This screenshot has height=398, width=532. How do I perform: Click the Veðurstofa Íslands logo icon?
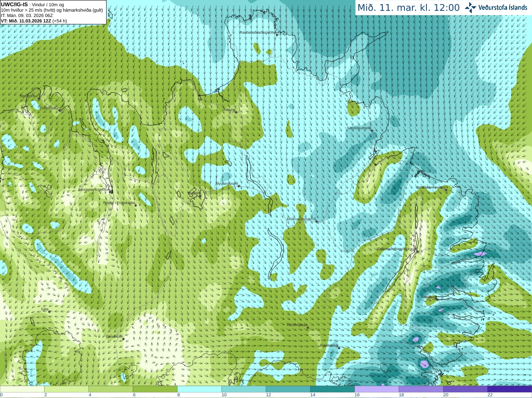click(470, 7)
